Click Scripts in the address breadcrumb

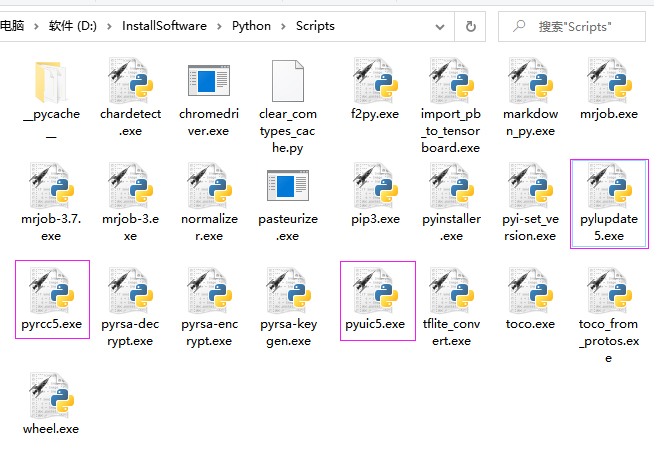click(315, 26)
